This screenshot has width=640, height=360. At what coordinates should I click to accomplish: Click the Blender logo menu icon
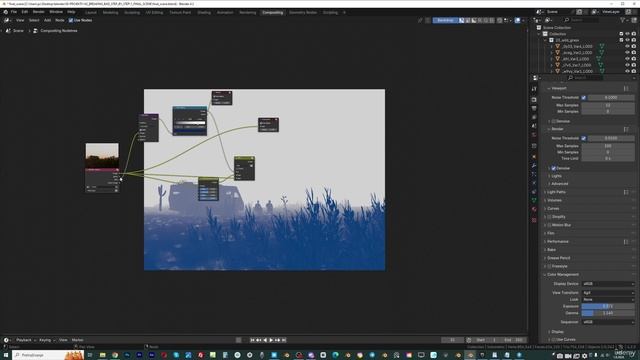point(5,12)
